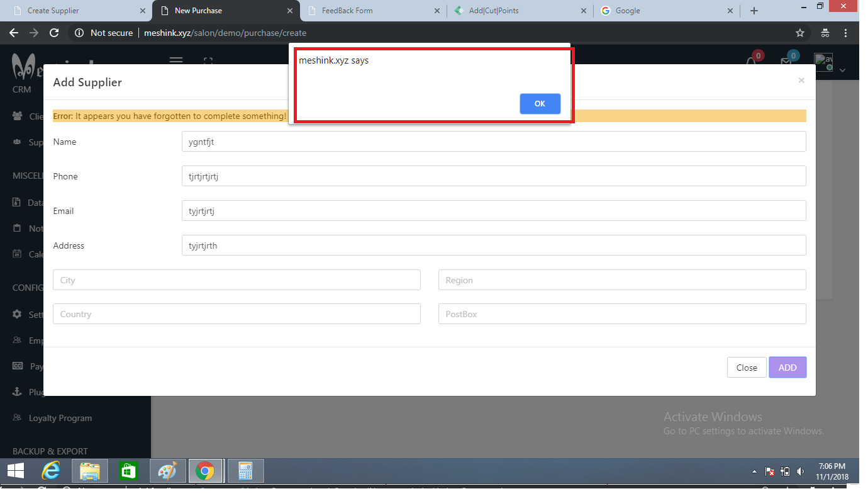Click the Suppliers icon in sidebar
This screenshot has width=868, height=501.
click(17, 142)
